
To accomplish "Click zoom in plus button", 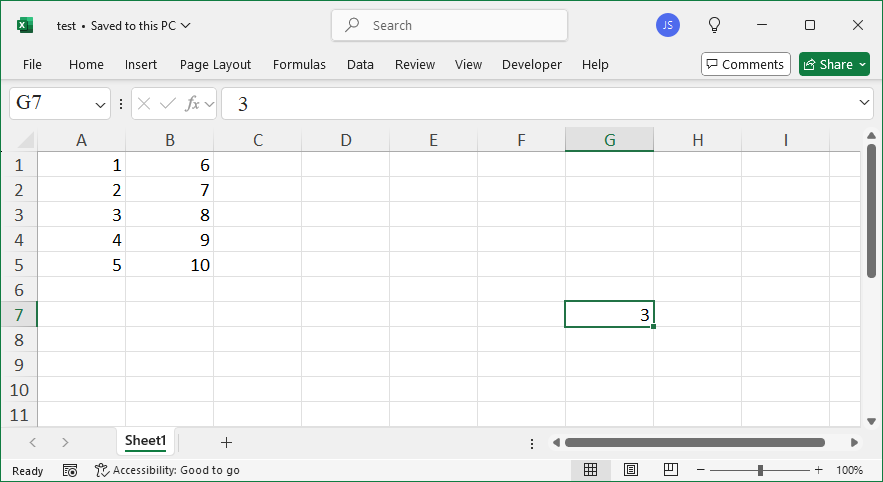I will 819,470.
